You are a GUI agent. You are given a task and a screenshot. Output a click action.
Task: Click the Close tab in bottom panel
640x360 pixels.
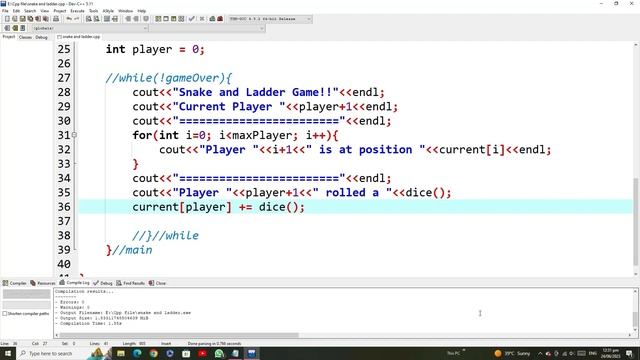tap(158, 283)
